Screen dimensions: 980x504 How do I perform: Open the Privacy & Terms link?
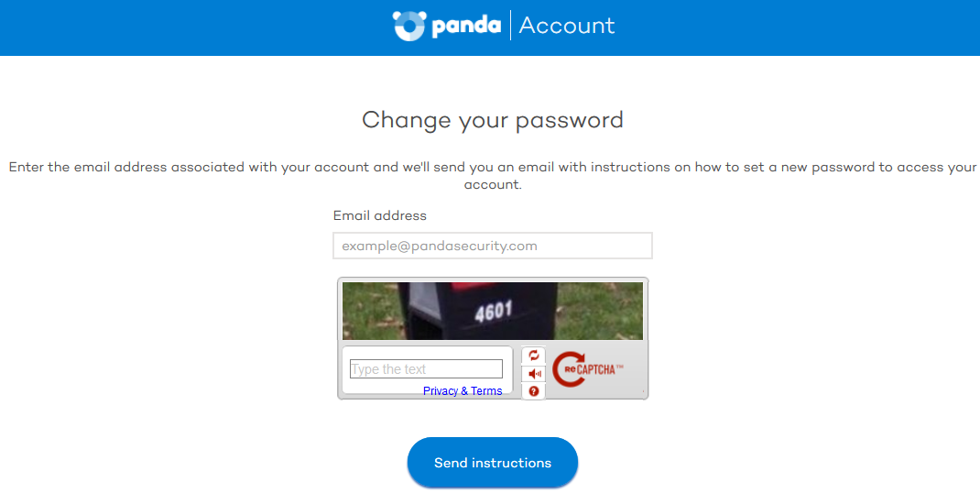tap(463, 390)
